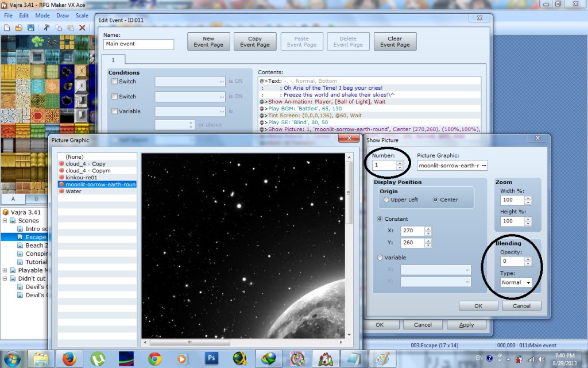This screenshot has height=368, width=588.
Task: Increase the picture Number stepper
Action: pyautogui.click(x=400, y=163)
